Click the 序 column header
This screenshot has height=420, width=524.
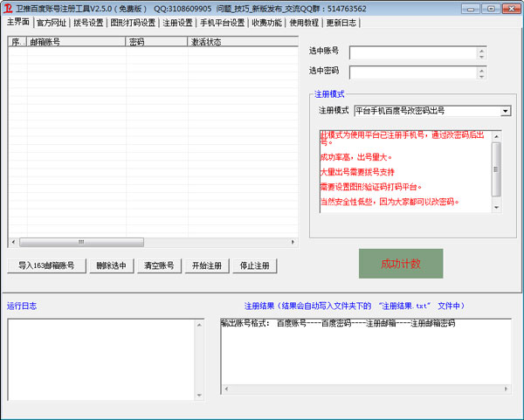click(x=17, y=42)
